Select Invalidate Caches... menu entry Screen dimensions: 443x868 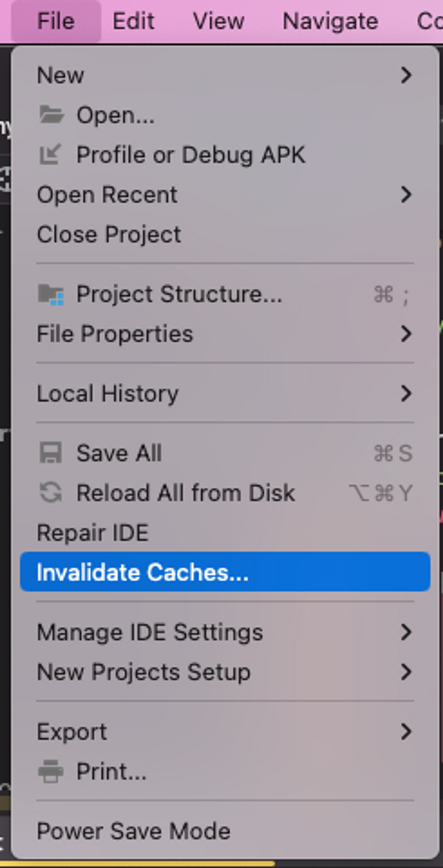(225, 572)
